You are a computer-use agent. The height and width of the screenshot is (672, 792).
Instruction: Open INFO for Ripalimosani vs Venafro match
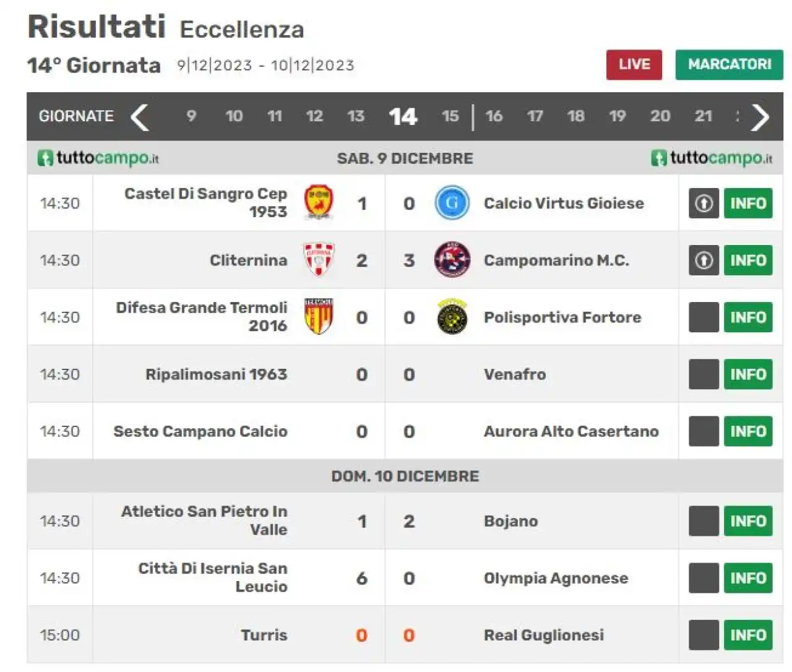click(x=748, y=374)
